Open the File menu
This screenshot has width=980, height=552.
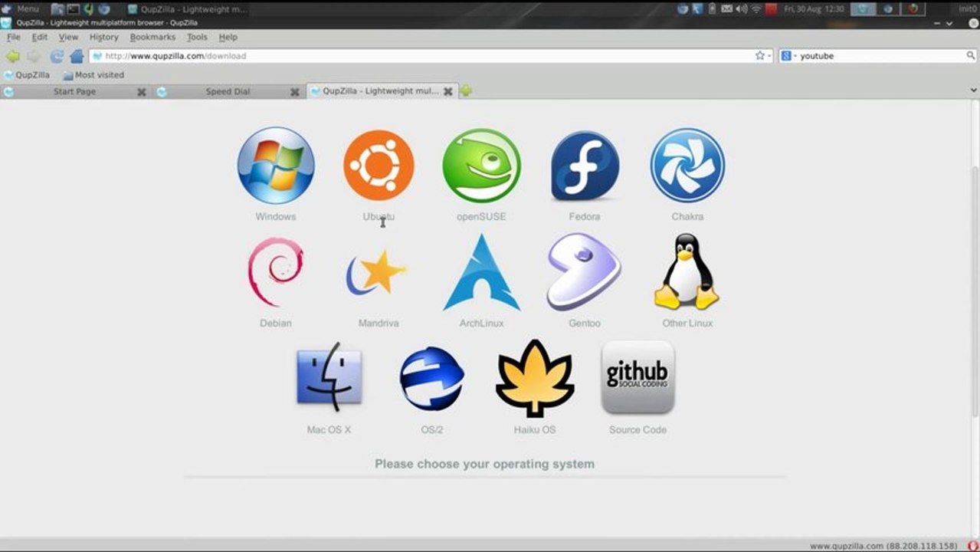click(14, 37)
